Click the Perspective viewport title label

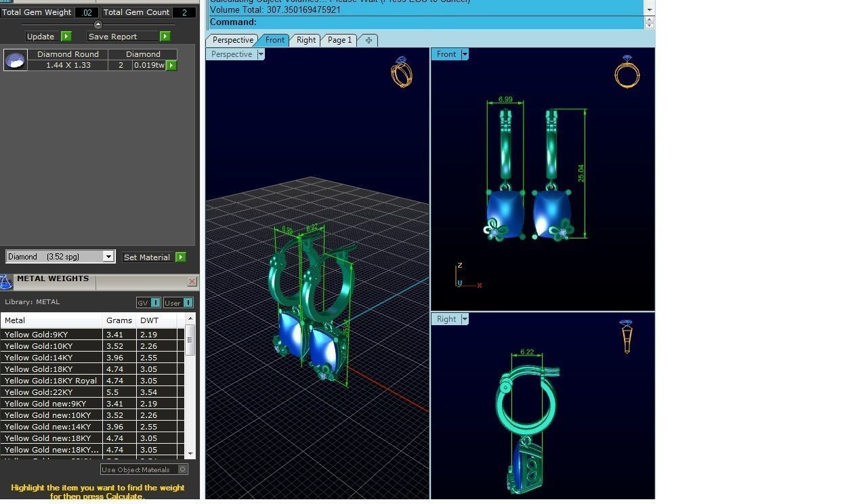click(x=232, y=54)
